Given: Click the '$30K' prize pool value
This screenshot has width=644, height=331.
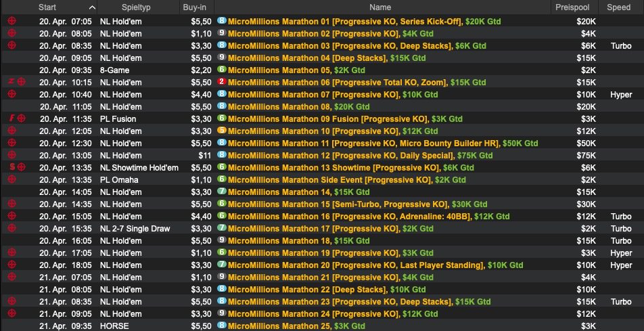Looking at the screenshot, I should [x=586, y=204].
